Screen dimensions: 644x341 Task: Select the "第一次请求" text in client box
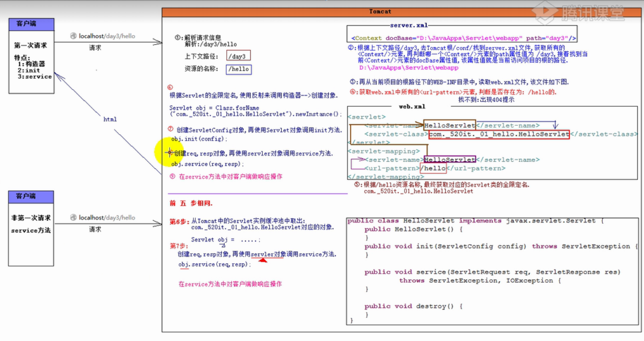(x=30, y=46)
